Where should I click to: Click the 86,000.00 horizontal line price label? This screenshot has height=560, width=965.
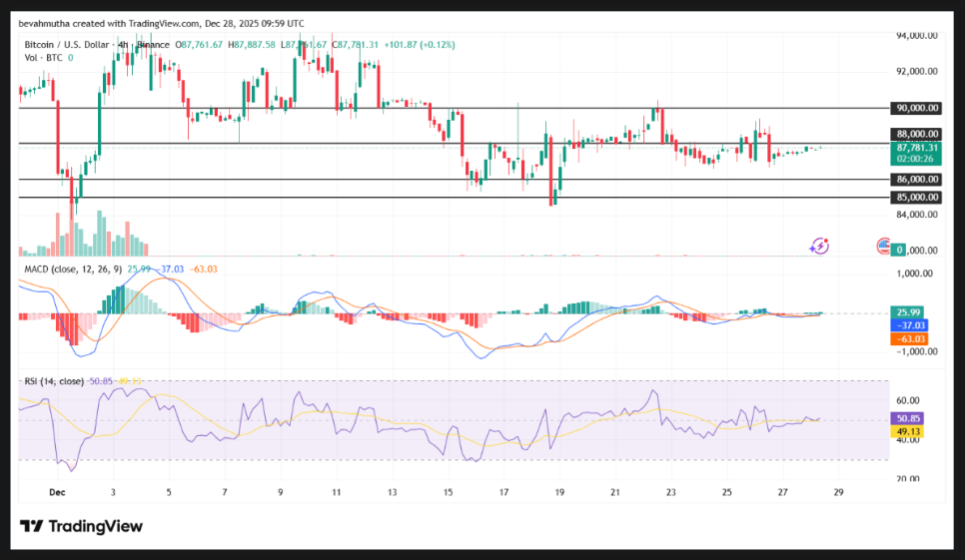click(x=915, y=180)
